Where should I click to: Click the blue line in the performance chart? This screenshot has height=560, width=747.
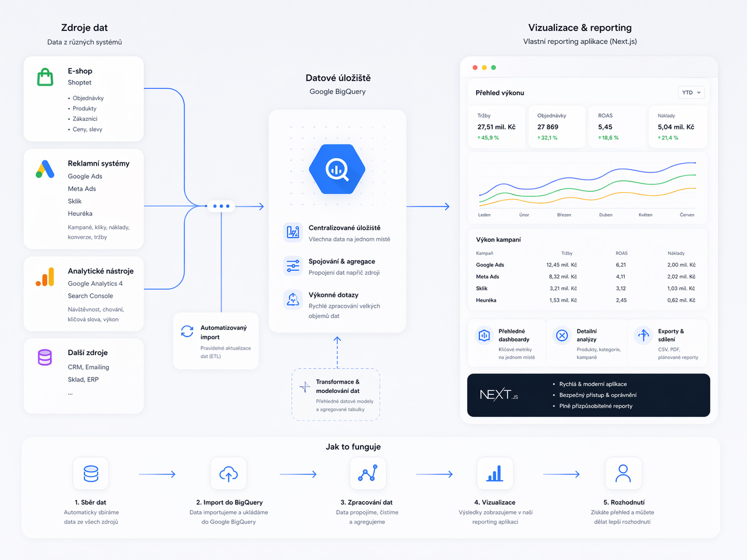[x=587, y=179]
